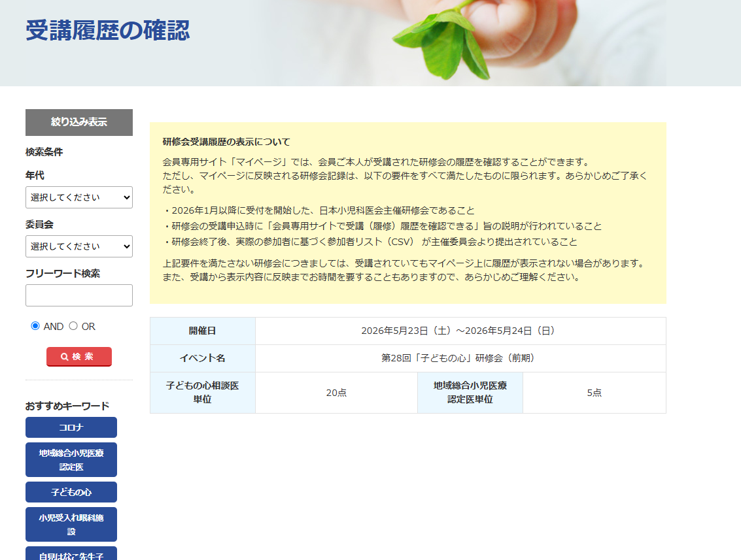
Task: Click the おすすめキーワード heading
Action: tap(67, 406)
